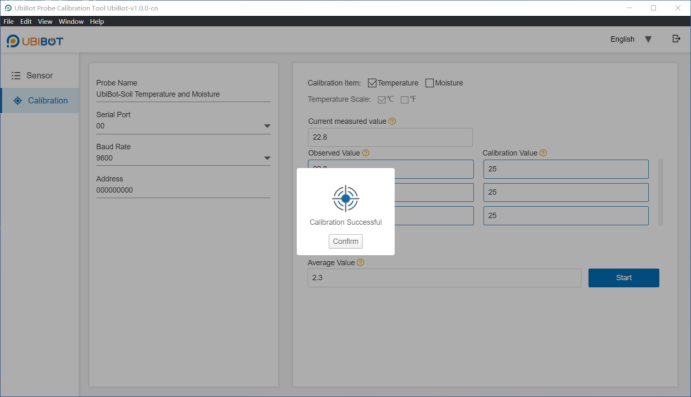The height and width of the screenshot is (397, 691).
Task: Click the calibration values scrollbar
Action: click(660, 193)
